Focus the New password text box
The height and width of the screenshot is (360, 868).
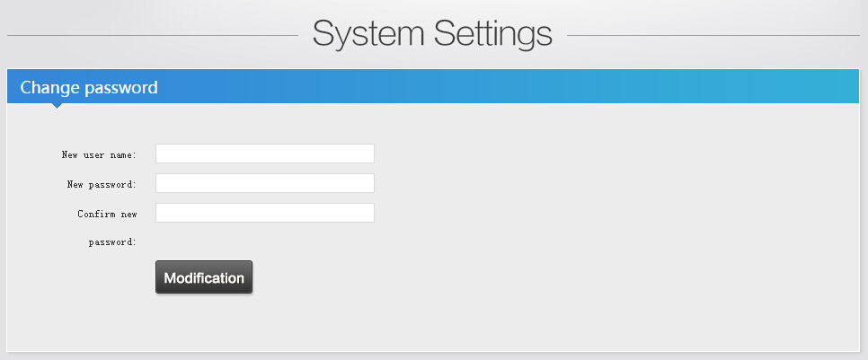pyautogui.click(x=264, y=183)
